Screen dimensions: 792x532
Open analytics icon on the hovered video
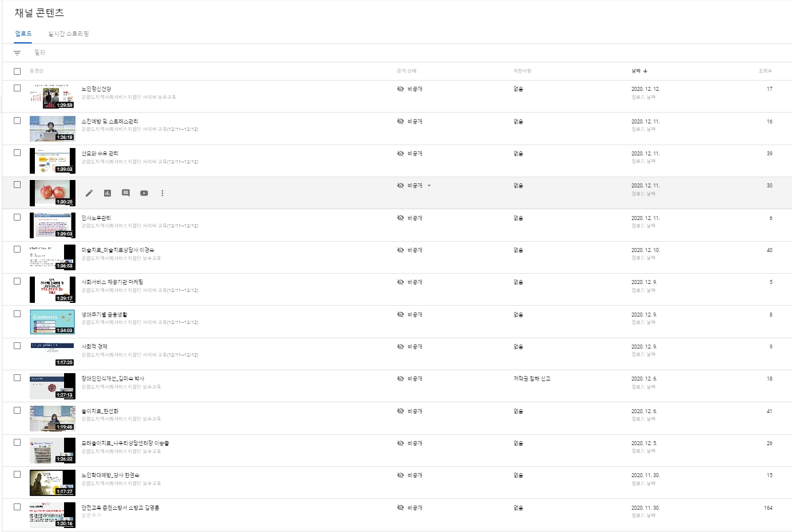pos(108,193)
